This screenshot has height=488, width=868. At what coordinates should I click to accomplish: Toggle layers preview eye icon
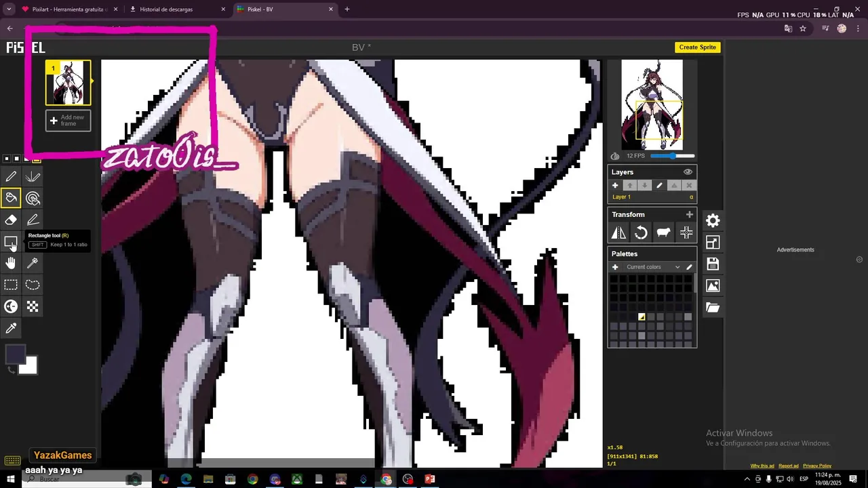688,172
